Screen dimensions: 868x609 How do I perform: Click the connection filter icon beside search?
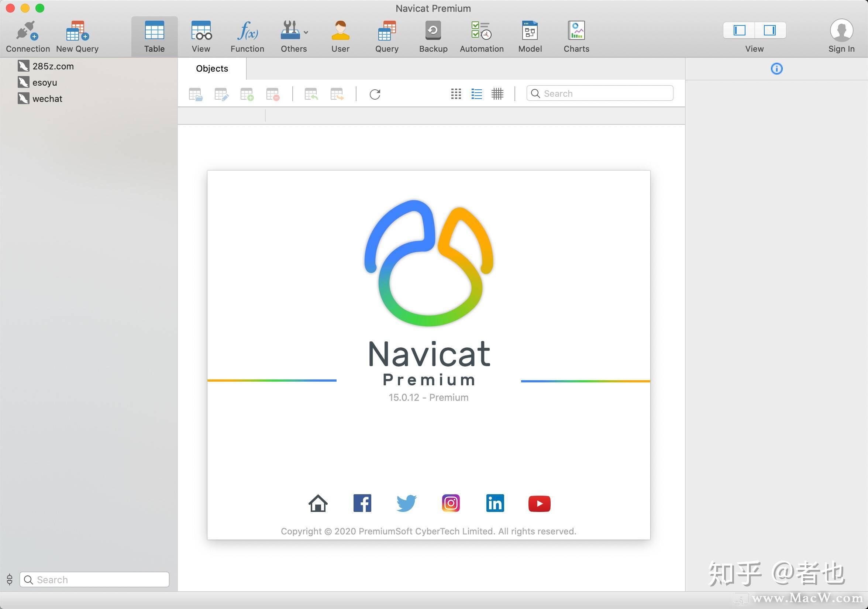[10, 579]
